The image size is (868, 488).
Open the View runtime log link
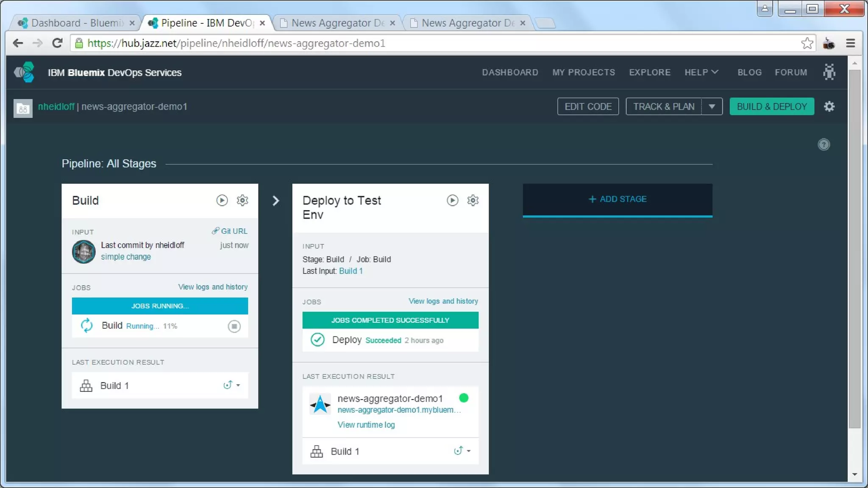[366, 425]
